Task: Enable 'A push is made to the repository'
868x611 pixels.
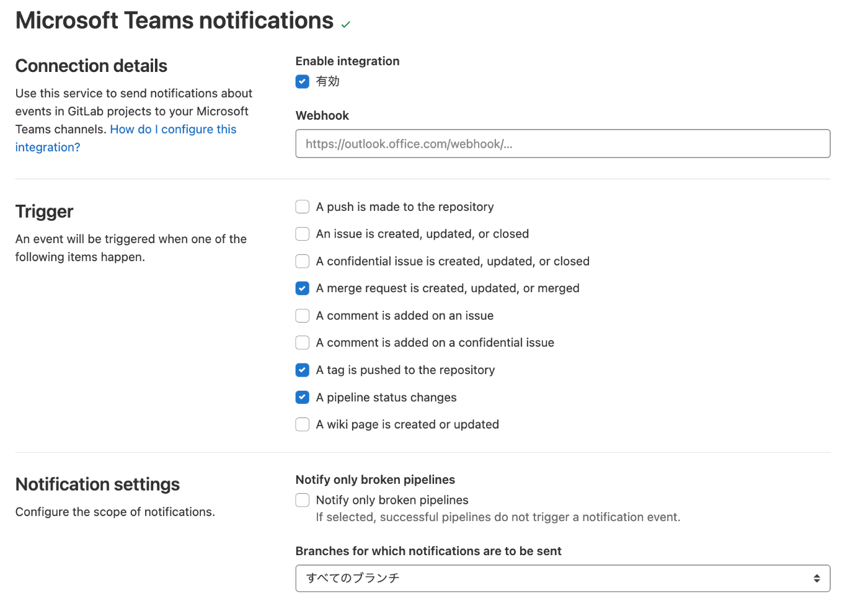Action: [x=303, y=207]
